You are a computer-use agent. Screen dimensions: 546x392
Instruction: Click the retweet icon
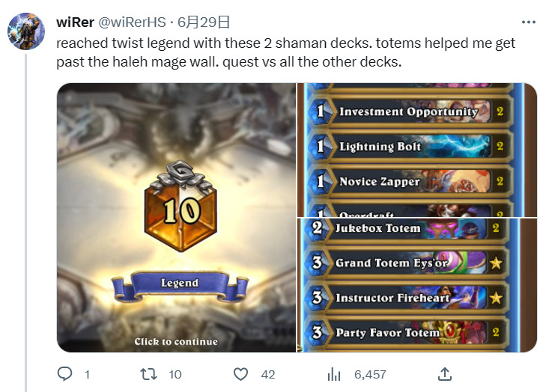pos(148,374)
